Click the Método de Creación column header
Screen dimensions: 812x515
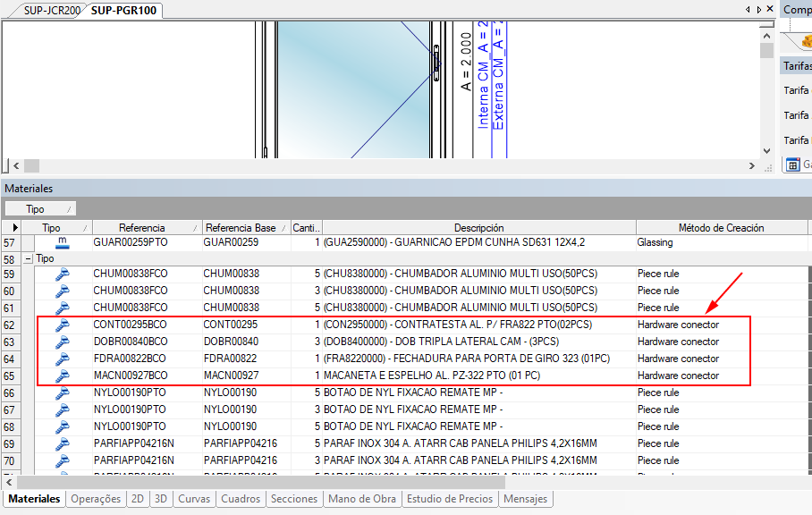[x=721, y=228]
